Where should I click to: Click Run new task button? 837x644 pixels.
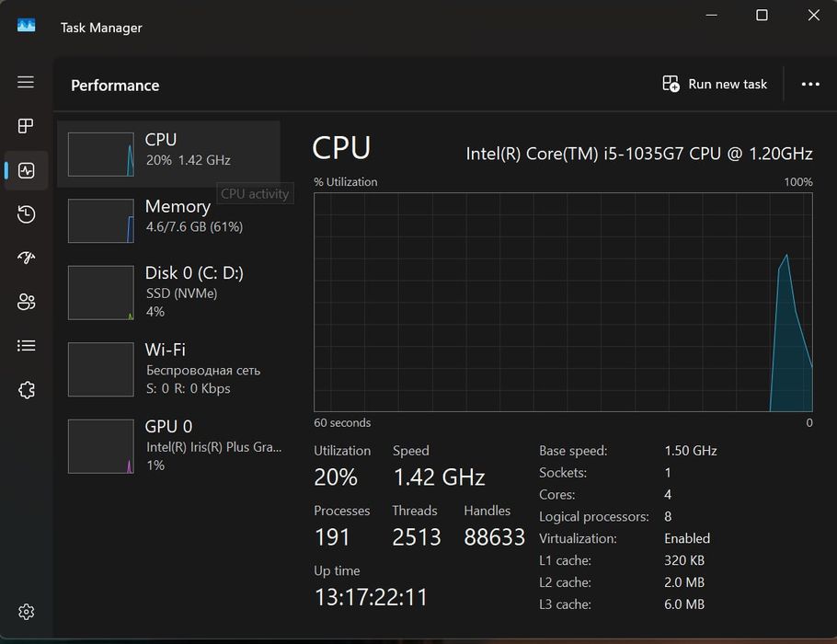715,85
